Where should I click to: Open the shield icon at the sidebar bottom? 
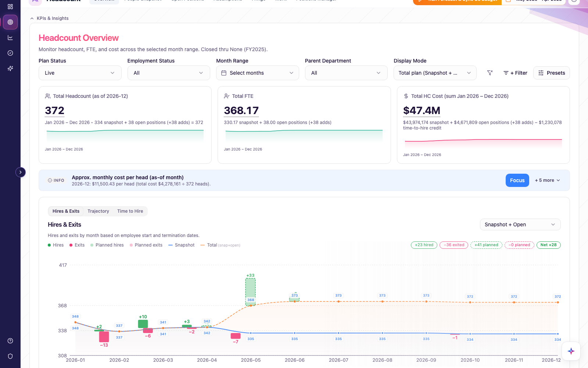[10, 356]
